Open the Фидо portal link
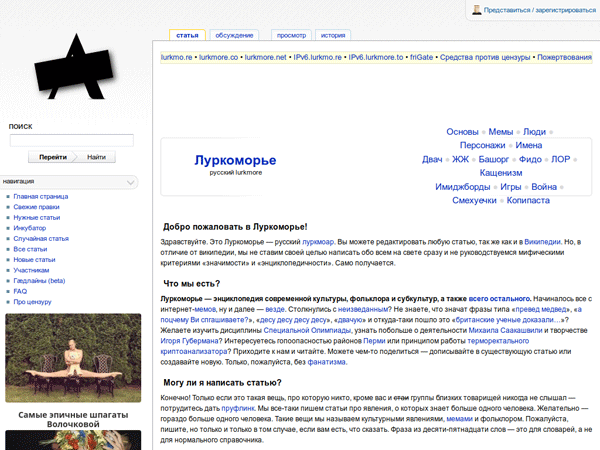Screen dimensions: 600x450 click(x=530, y=159)
